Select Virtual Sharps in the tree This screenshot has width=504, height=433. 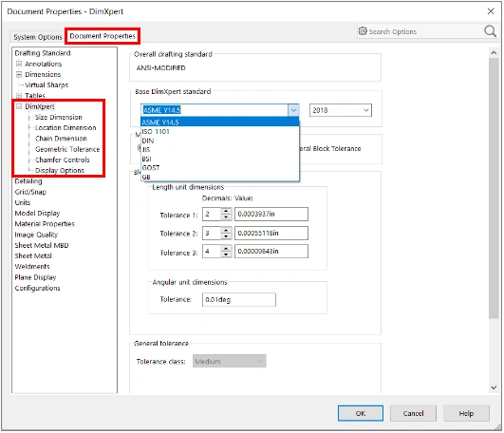pos(47,85)
